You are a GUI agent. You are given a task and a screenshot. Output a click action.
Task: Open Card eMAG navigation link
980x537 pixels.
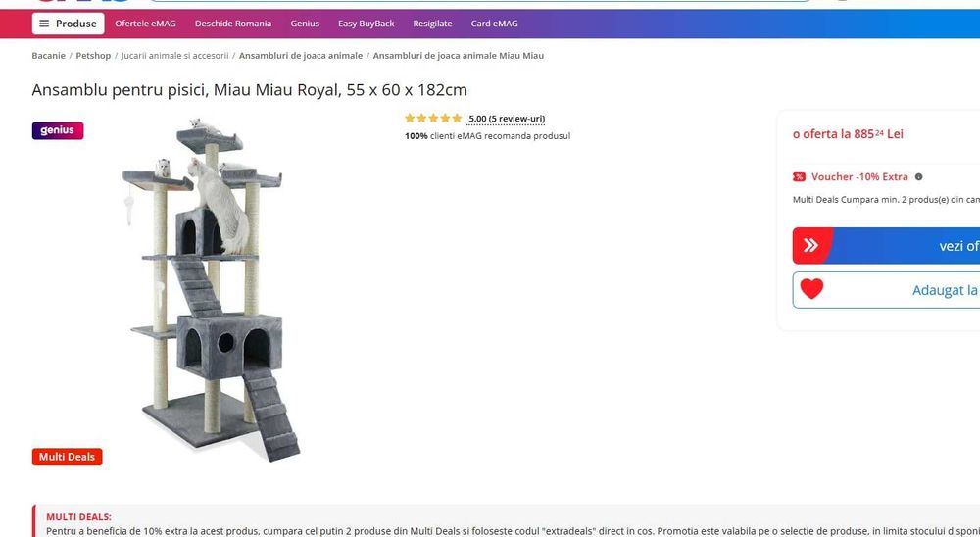[494, 24]
